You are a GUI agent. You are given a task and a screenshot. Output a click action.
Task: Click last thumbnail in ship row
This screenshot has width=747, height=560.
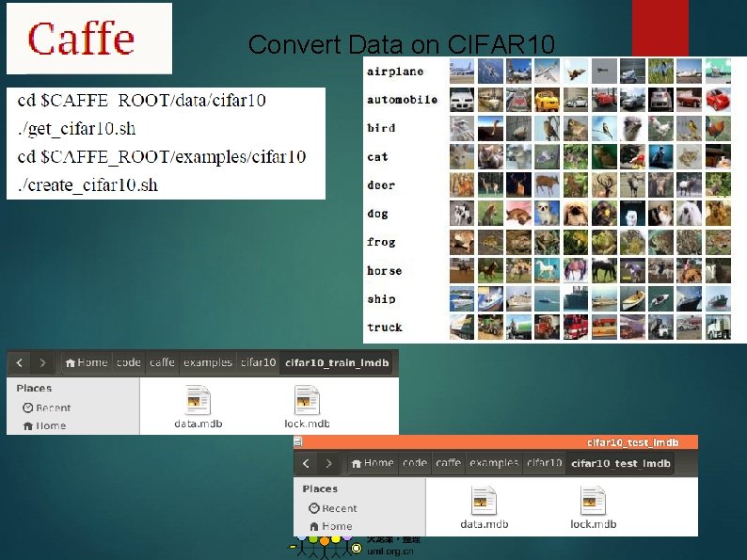pos(718,299)
